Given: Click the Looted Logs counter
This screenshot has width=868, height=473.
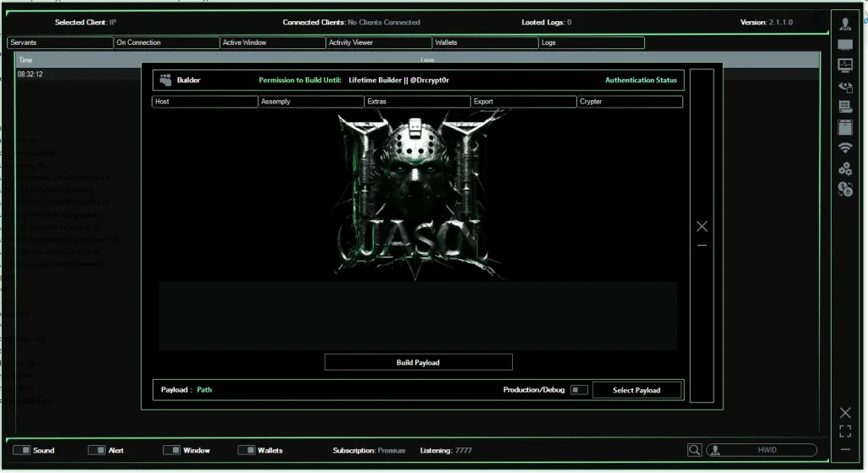Looking at the screenshot, I should click(x=547, y=22).
